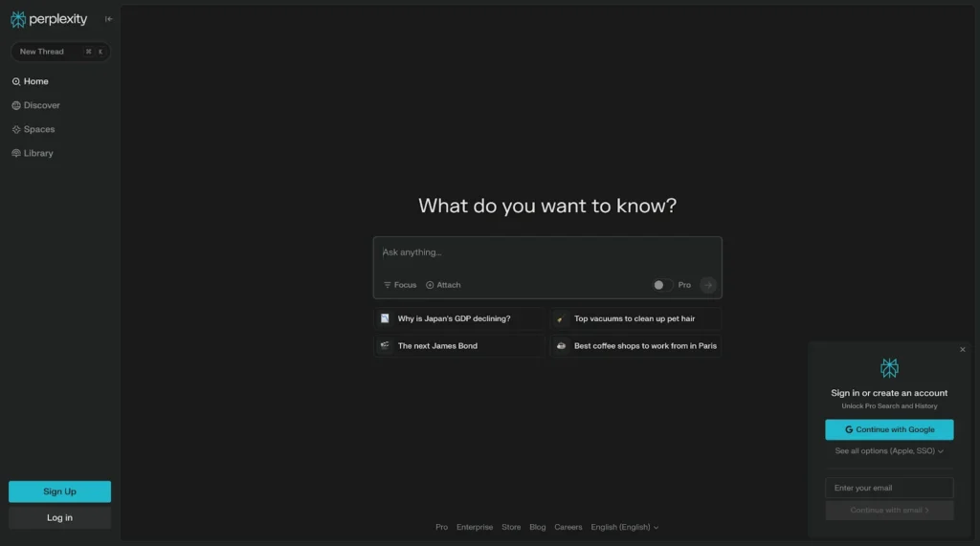Click the Log in button
This screenshot has width=980, height=546.
click(60, 518)
